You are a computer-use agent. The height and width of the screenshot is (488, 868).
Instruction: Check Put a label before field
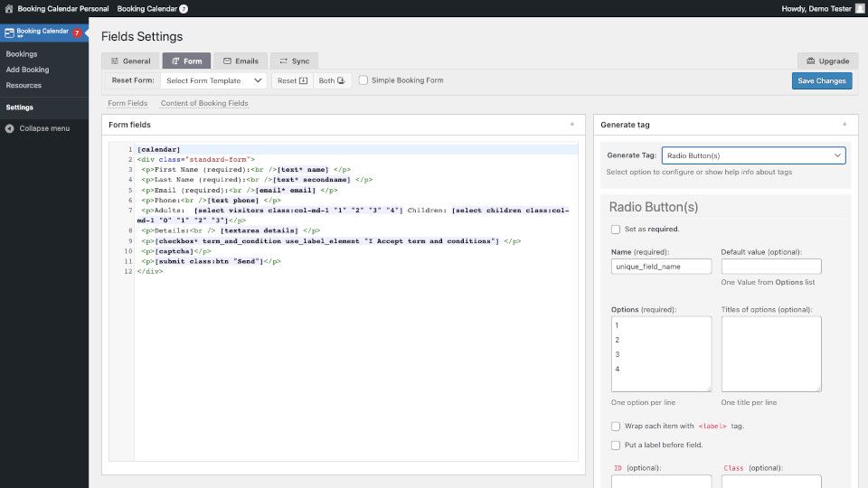[x=616, y=445]
